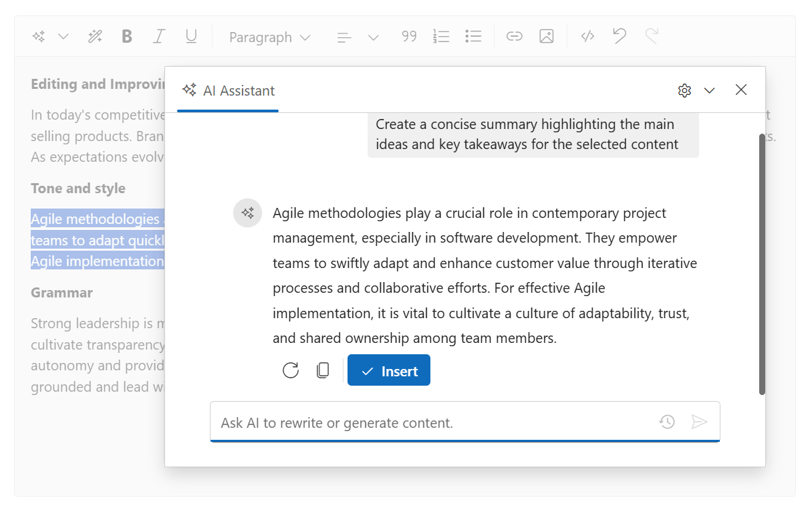Open the AI inline prompt wand tool
812x510 pixels.
[x=95, y=37]
